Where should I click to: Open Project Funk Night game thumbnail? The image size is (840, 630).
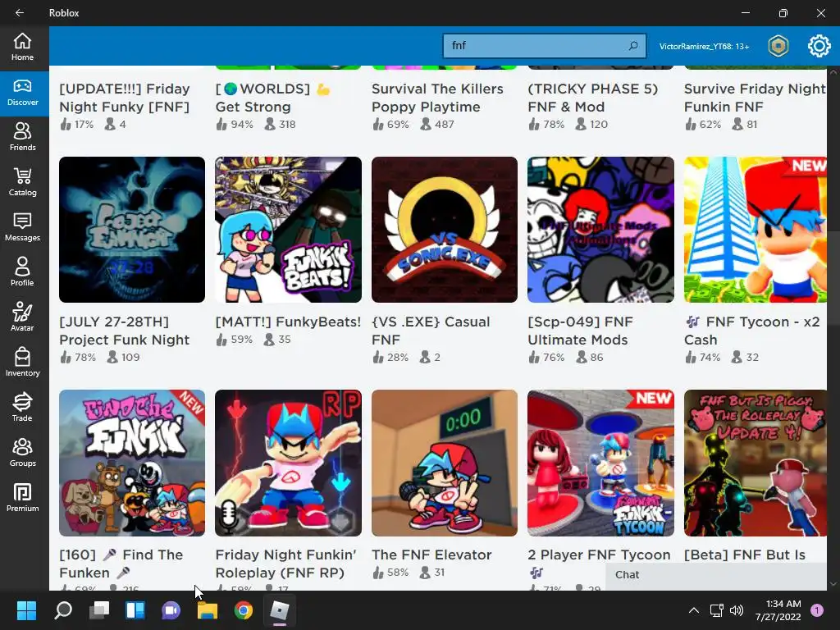click(132, 230)
